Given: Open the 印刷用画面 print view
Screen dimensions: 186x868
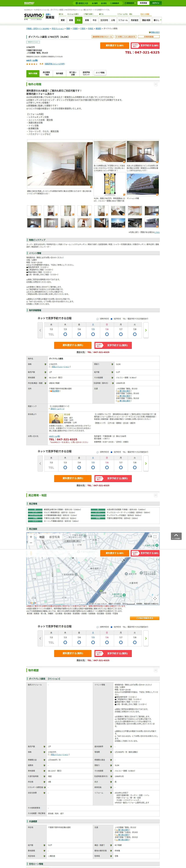Looking at the screenshot, I should click(x=149, y=37).
